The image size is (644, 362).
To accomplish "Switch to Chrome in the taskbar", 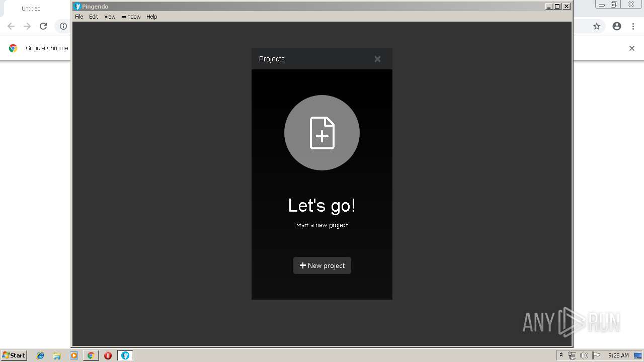I will click(91, 355).
